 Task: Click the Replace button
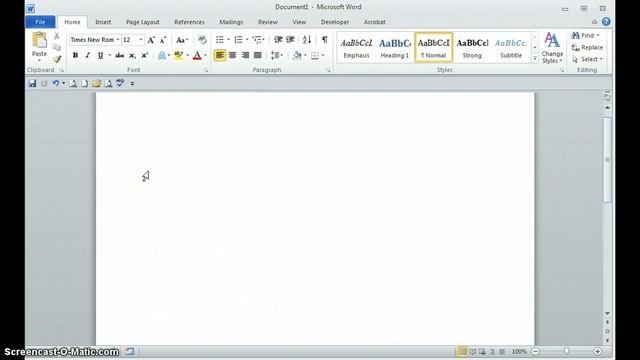pyautogui.click(x=587, y=47)
